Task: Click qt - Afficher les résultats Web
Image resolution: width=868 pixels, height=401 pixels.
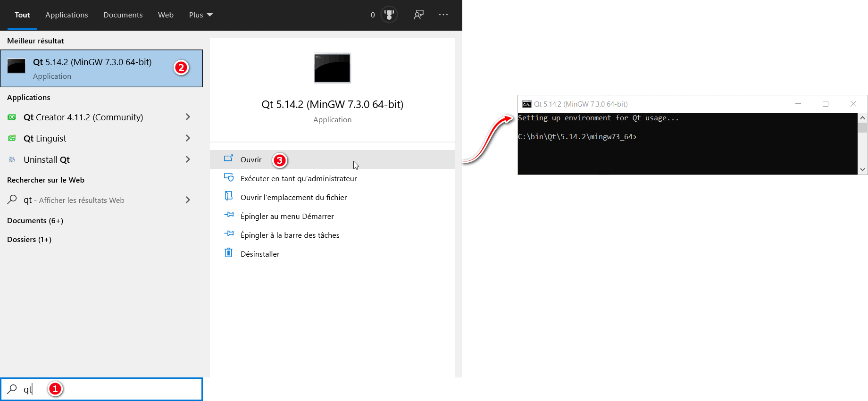Action: [101, 200]
